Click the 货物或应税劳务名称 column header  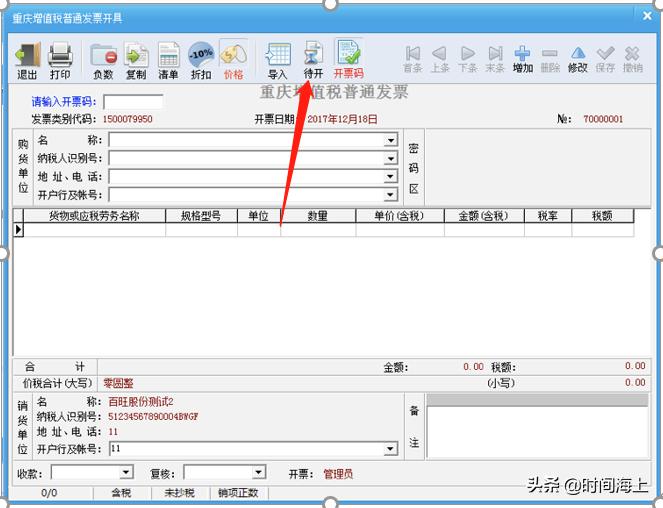click(94, 216)
